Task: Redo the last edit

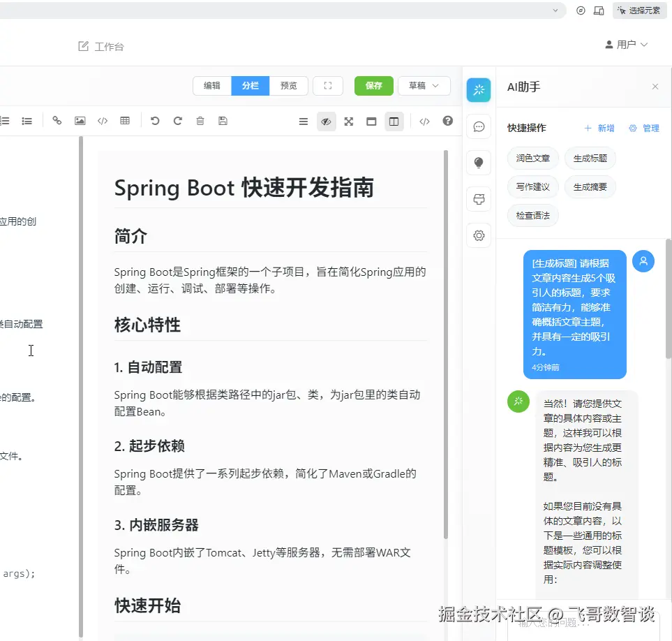Action: point(177,121)
